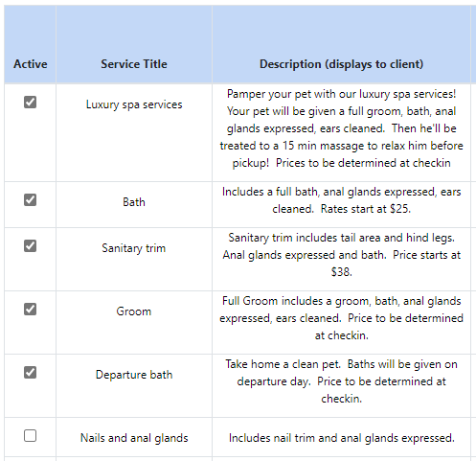Viewport: 476px width, 461px height.
Task: Click the Active column header
Action: (31, 64)
